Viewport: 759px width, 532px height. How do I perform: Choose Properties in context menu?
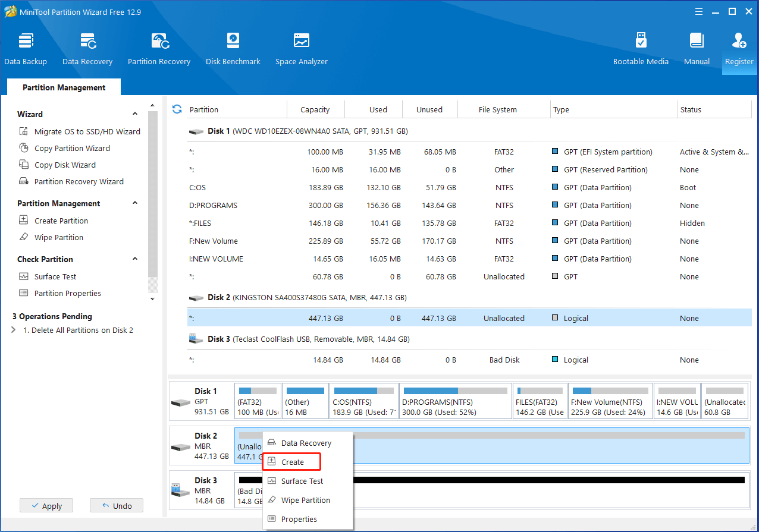[x=308, y=519]
